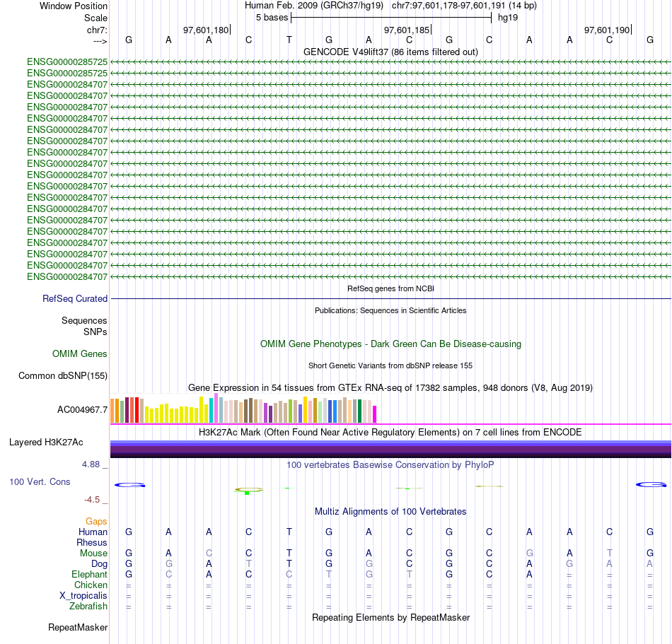Click the 97,601,180 ruler position marker
The width and height of the screenshot is (672, 644).
pyautogui.click(x=206, y=30)
